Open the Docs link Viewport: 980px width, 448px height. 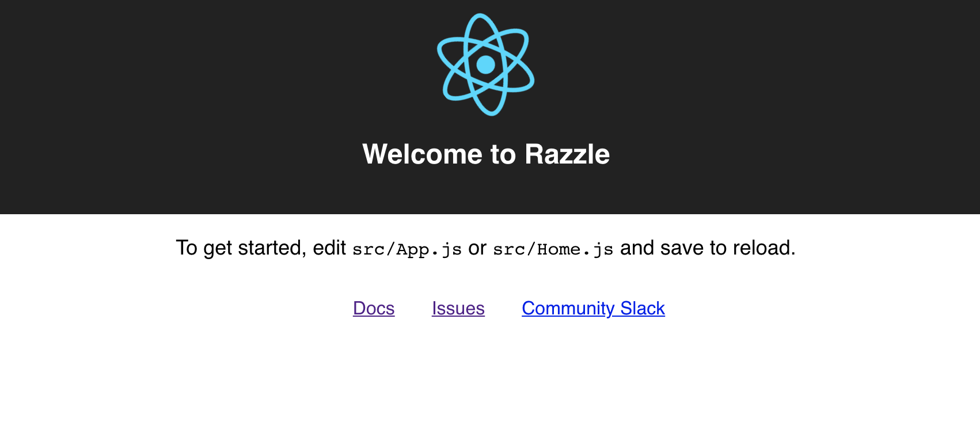(x=374, y=309)
